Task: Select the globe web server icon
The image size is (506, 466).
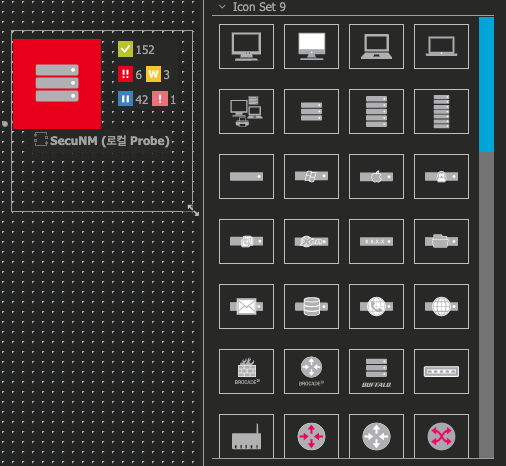Action: 441,307
